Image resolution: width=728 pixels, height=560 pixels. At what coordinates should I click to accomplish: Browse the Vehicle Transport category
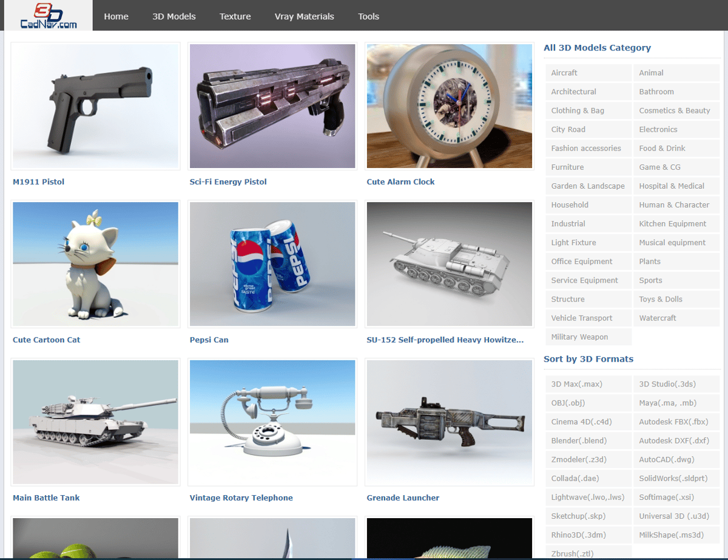click(x=588, y=318)
